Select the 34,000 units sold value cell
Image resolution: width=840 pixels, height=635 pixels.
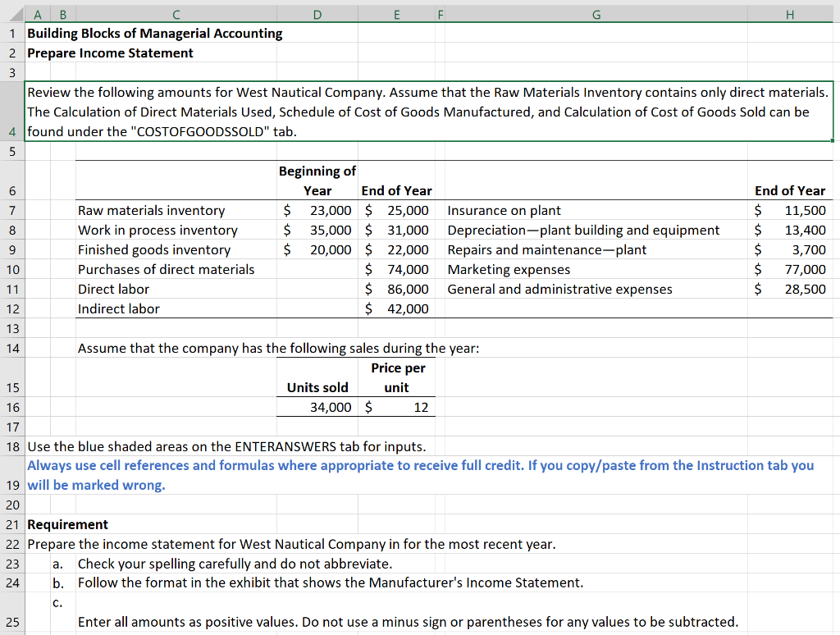tap(317, 407)
